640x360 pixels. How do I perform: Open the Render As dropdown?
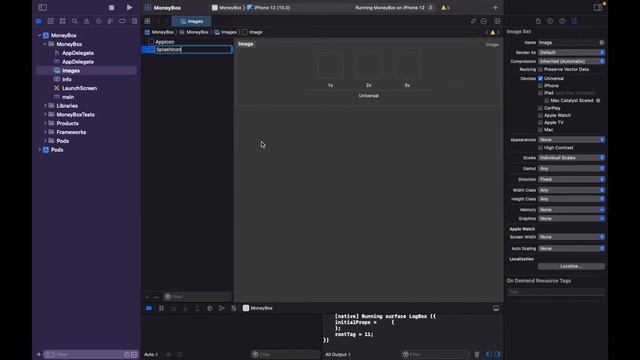click(x=571, y=52)
